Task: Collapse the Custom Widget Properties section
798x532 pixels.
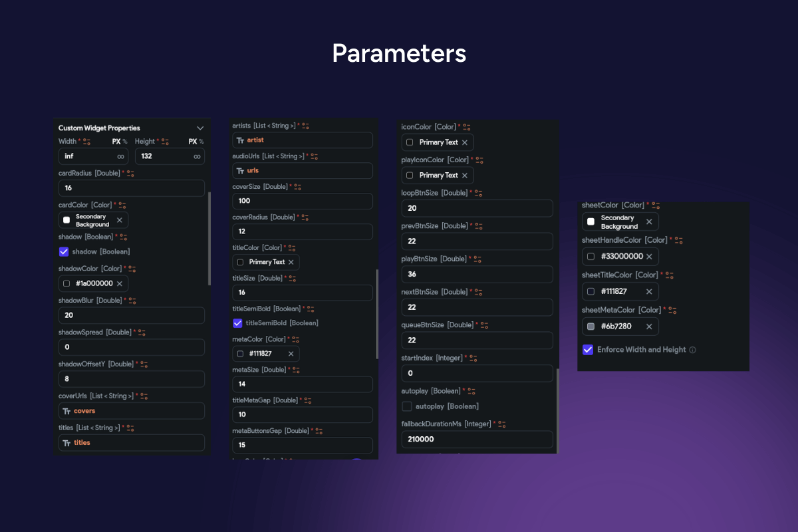Action: (x=200, y=128)
